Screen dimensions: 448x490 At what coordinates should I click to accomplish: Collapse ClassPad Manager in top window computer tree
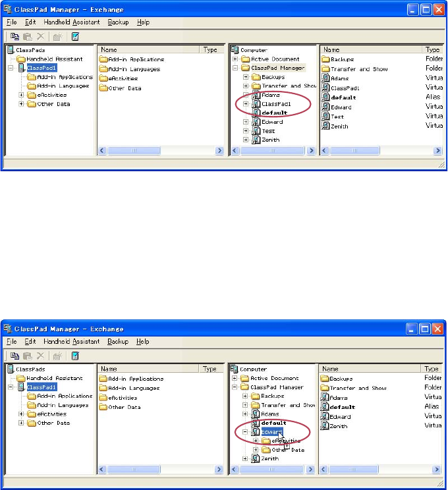tap(235, 68)
